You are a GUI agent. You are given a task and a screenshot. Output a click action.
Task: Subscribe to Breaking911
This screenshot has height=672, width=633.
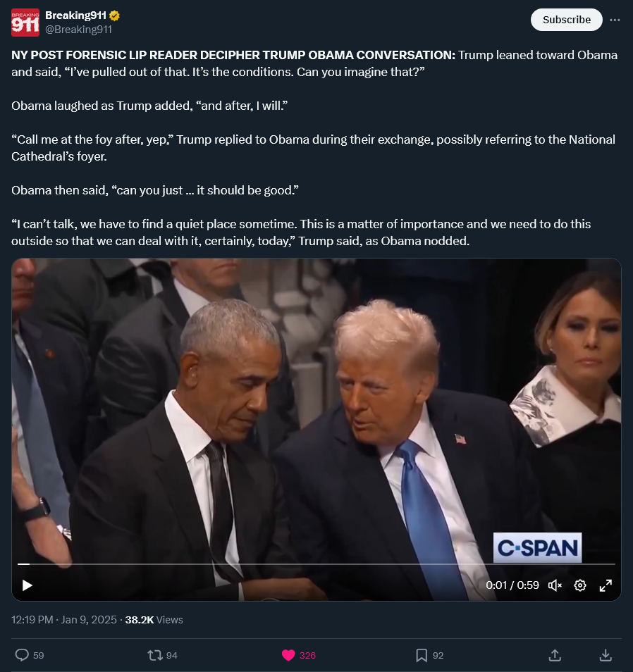566,20
